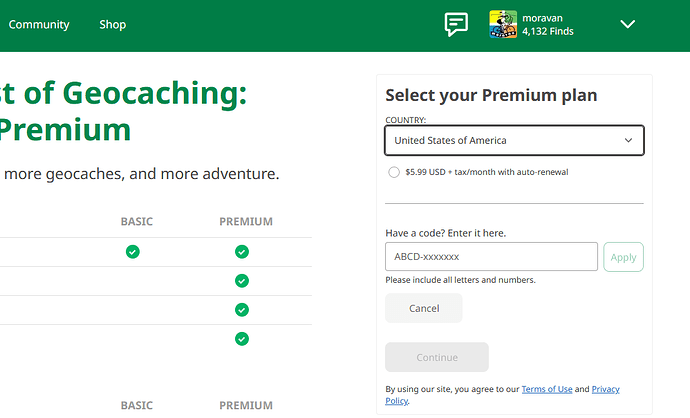The width and height of the screenshot is (690, 418).
Task: Open the Terms of Use link
Action: (x=547, y=389)
